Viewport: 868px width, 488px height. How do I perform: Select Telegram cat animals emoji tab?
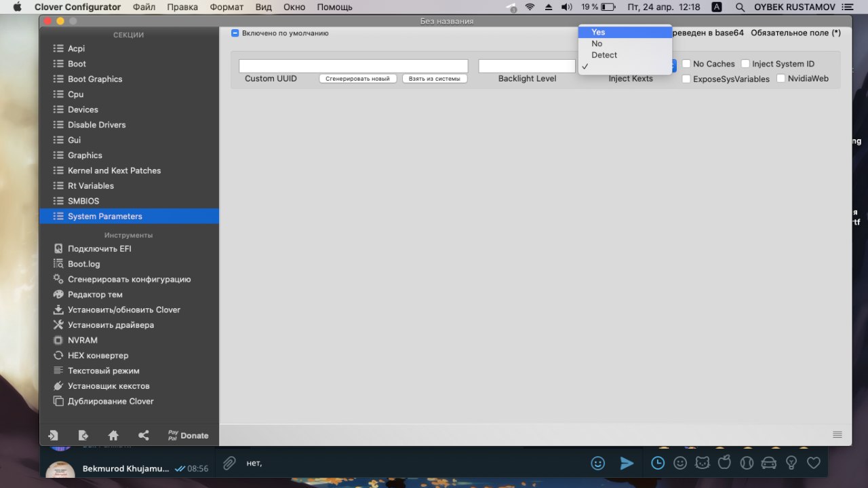703,463
